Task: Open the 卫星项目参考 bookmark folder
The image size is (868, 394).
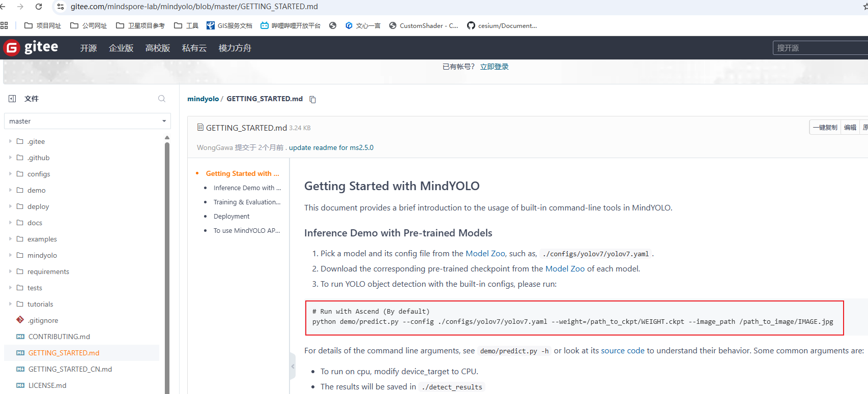Action: [x=140, y=25]
